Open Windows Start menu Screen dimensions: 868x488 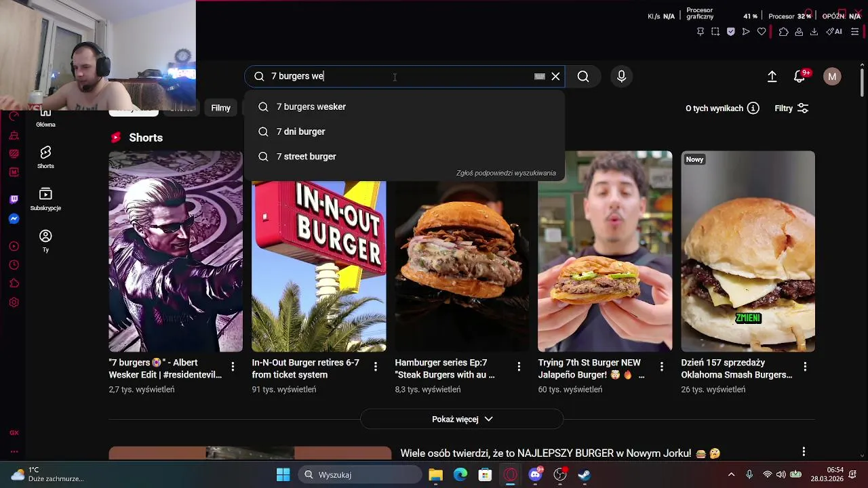click(283, 474)
